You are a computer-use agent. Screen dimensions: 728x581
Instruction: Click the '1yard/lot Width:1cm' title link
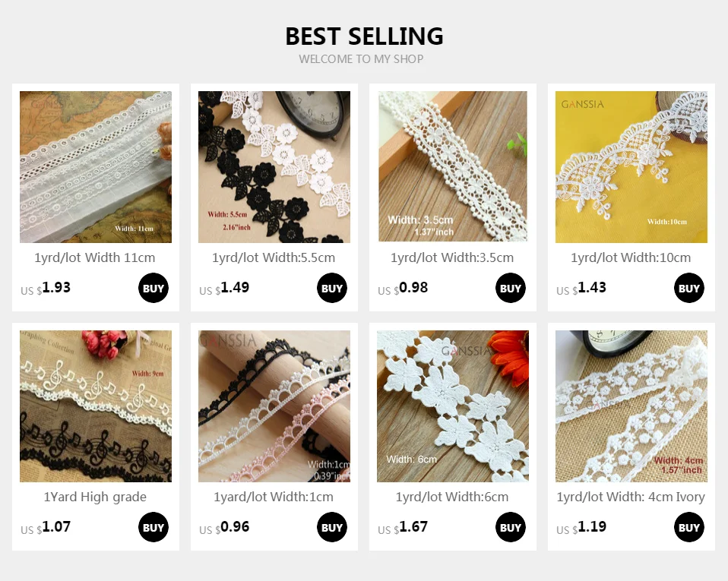[x=274, y=497]
